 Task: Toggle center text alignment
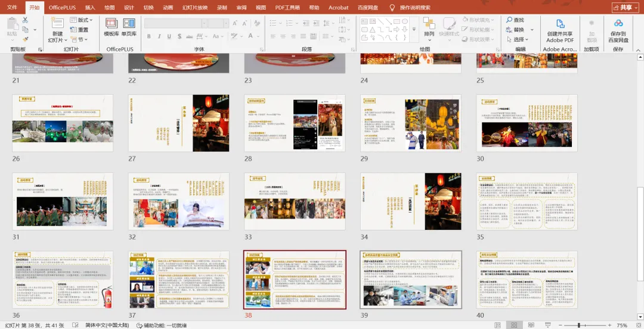pyautogui.click(x=283, y=36)
